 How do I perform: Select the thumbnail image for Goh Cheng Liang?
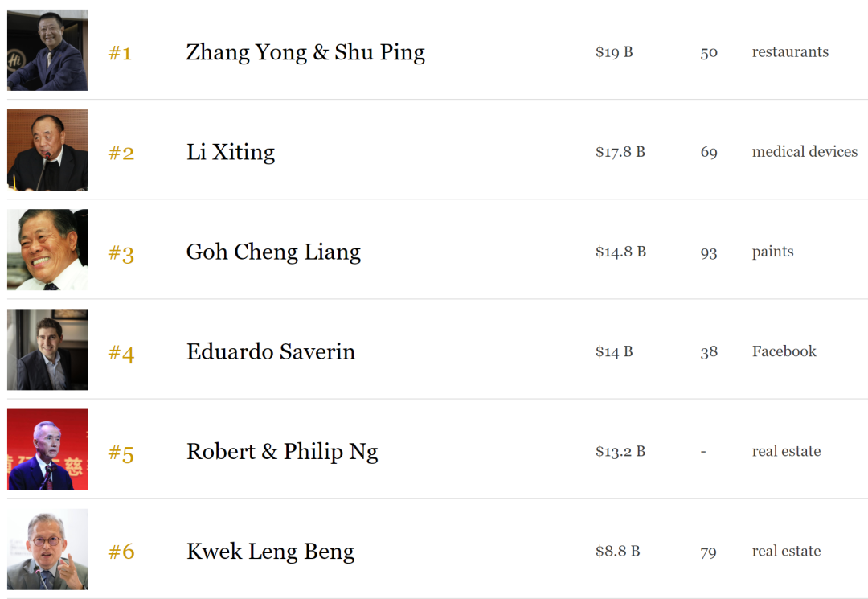click(47, 250)
